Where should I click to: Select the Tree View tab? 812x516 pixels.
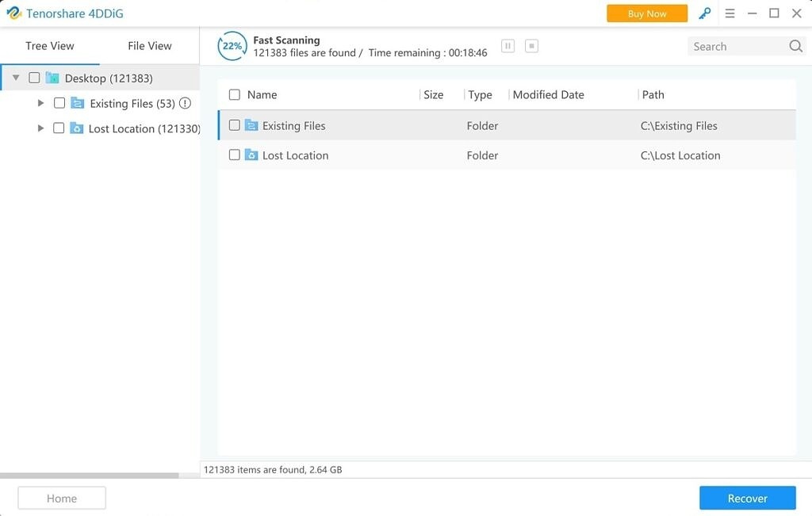[49, 46]
